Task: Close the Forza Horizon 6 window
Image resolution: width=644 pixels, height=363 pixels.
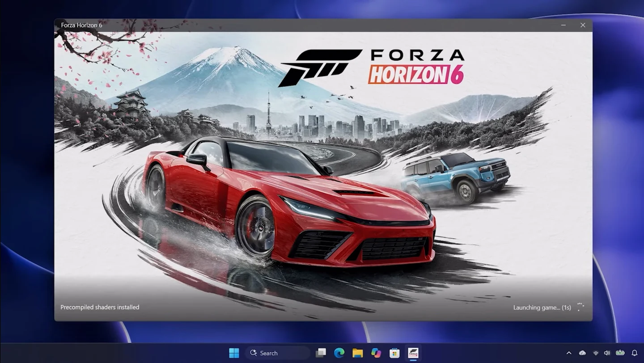Action: click(x=583, y=25)
